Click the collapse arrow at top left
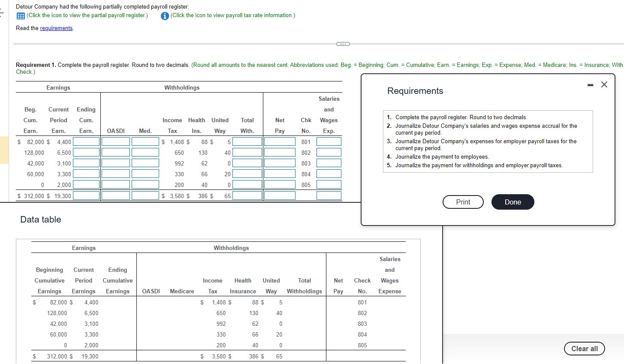This screenshot has height=364, width=624. 1,13
